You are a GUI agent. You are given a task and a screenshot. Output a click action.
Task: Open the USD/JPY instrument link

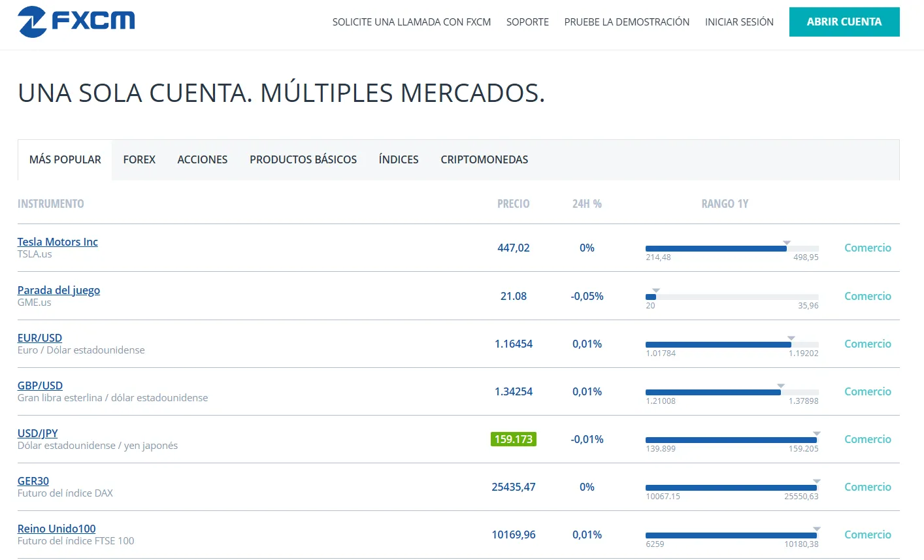point(37,433)
